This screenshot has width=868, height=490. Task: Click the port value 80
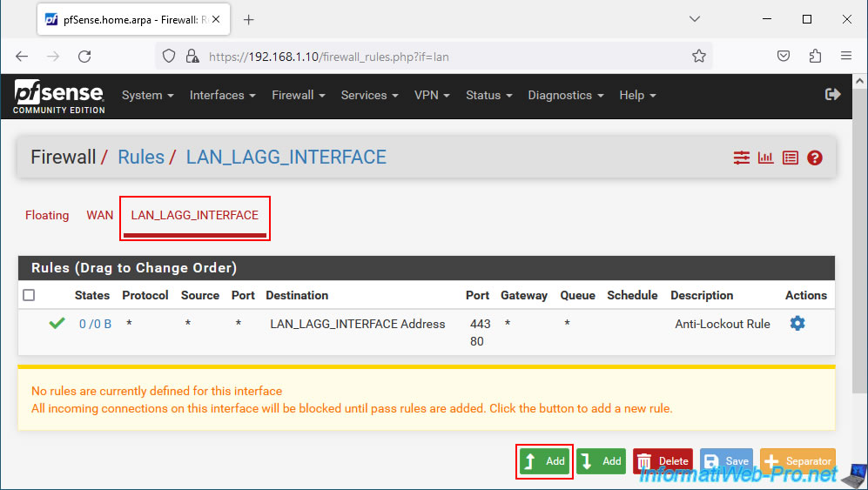click(476, 342)
